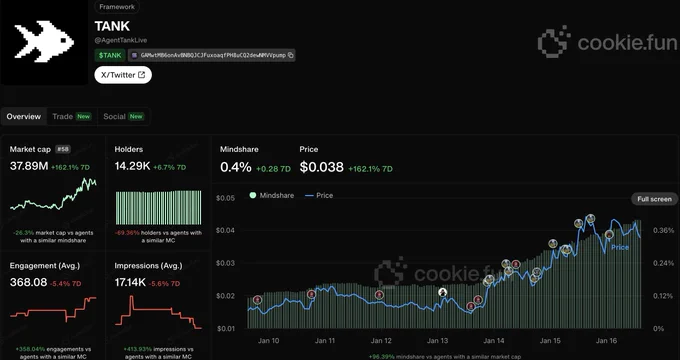Select the contract address text GAMwtMB6on...pump
Viewport: 680px width, 360px height.
pyautogui.click(x=213, y=55)
